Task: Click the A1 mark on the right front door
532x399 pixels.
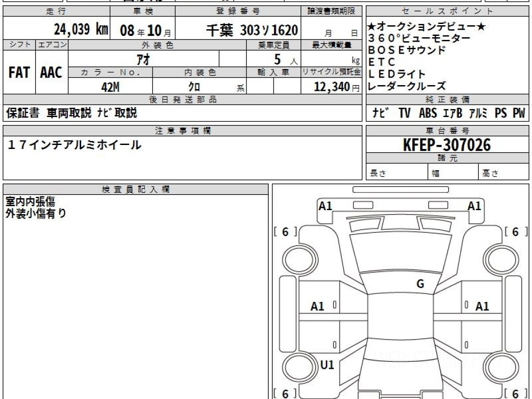Action: coord(482,306)
